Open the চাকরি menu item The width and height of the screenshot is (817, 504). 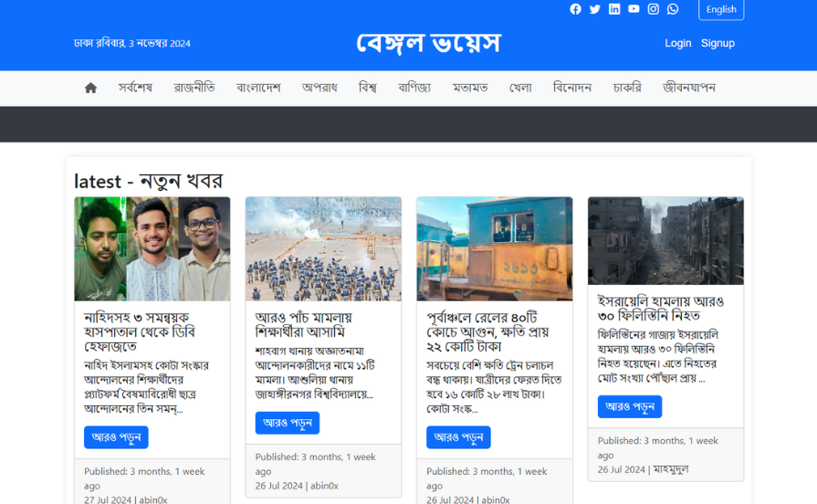tap(627, 88)
